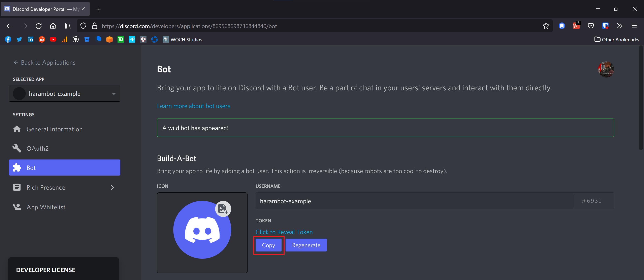The image size is (644, 280).
Task: Open Twitter bookmark icon
Action: point(19,39)
